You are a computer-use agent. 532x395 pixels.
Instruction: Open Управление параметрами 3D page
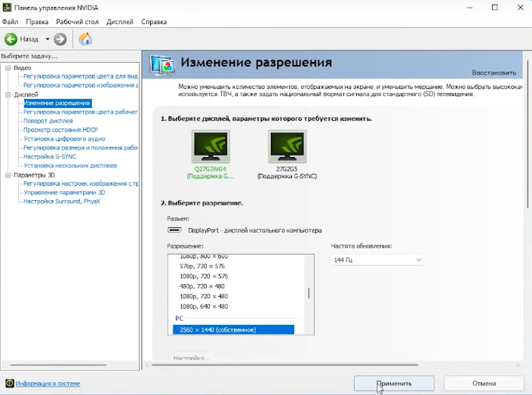point(64,193)
